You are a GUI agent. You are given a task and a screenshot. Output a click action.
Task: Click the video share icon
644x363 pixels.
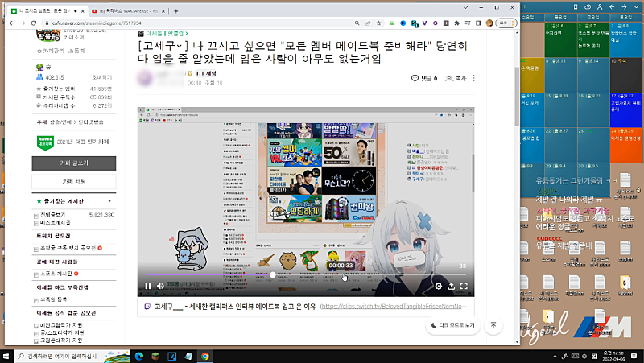pyautogui.click(x=451, y=286)
